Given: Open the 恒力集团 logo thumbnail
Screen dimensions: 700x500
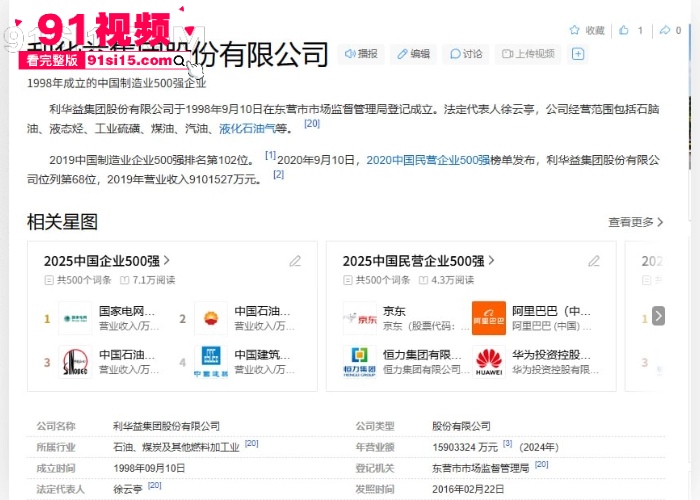Looking at the screenshot, I should click(x=359, y=362).
